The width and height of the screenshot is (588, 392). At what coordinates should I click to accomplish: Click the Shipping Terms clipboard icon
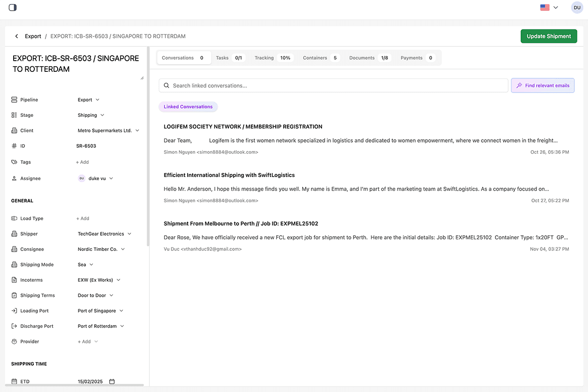pos(14,295)
